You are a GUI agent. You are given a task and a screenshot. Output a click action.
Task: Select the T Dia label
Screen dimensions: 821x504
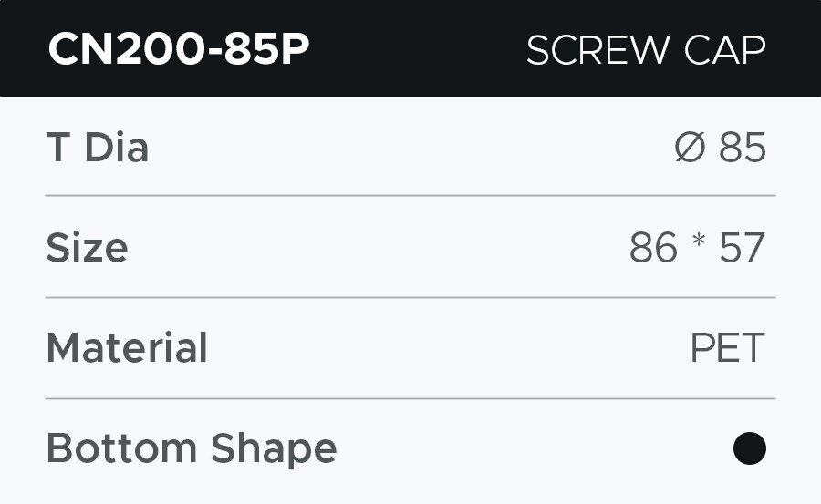tap(97, 148)
